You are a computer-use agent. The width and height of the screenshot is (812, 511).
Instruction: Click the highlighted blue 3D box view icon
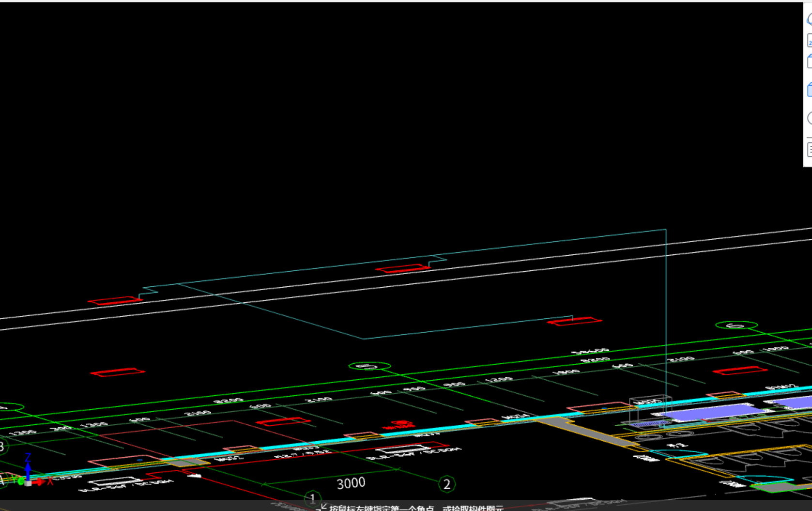809,89
